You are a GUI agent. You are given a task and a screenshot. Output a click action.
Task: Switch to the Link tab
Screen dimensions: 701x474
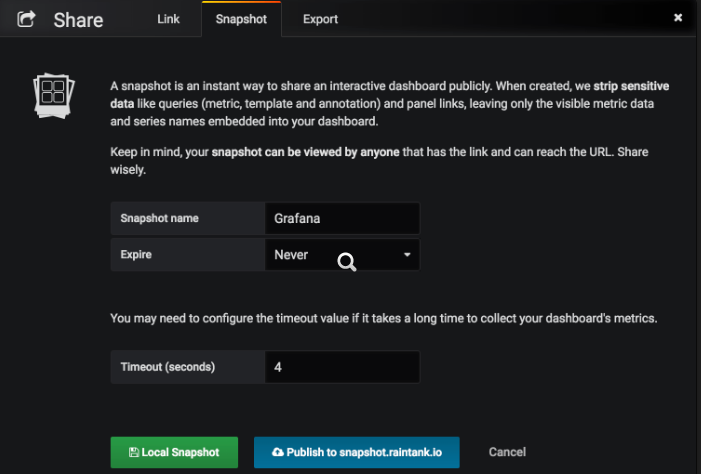(x=169, y=19)
